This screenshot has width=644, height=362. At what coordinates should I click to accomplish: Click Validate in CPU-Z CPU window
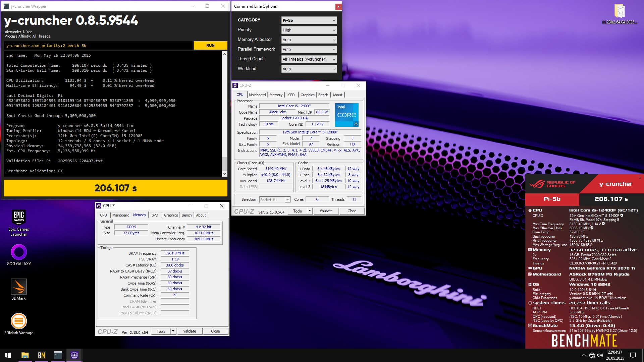point(326,211)
